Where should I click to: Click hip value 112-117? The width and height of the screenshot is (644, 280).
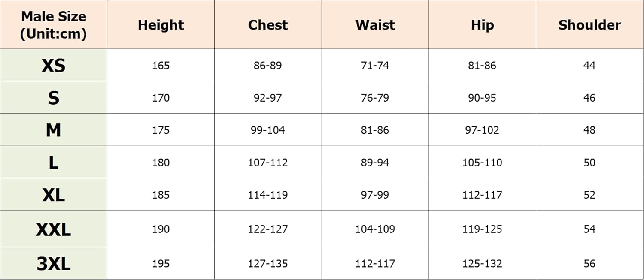482,195
